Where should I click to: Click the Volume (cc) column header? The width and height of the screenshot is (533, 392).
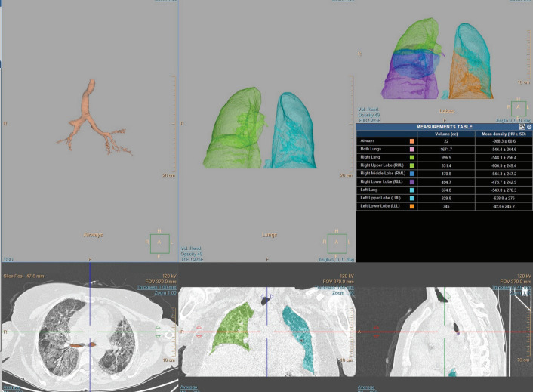(448, 133)
